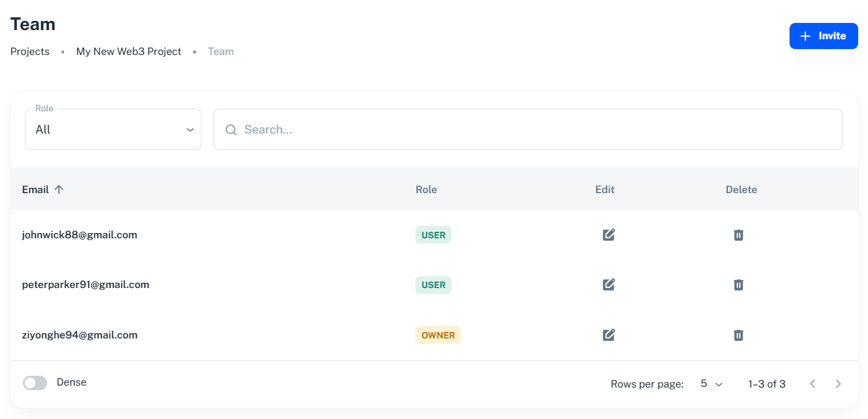
Task: Click the Role column header
Action: (x=426, y=189)
